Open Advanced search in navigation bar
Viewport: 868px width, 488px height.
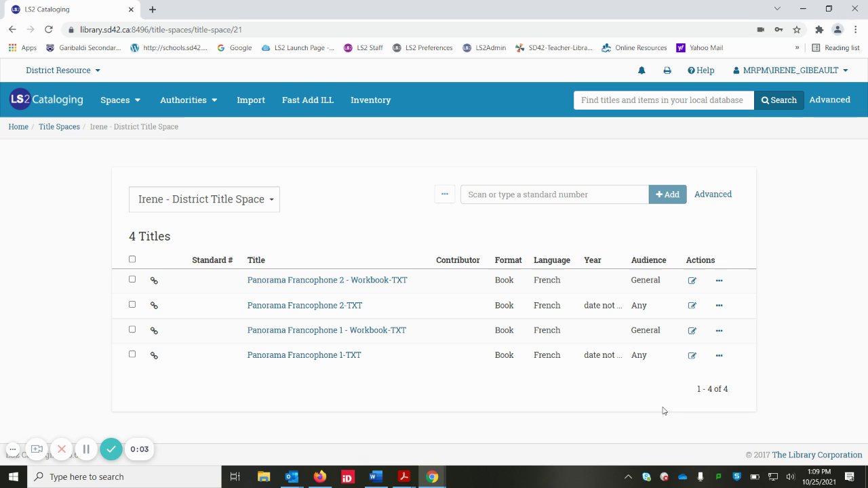pos(829,100)
